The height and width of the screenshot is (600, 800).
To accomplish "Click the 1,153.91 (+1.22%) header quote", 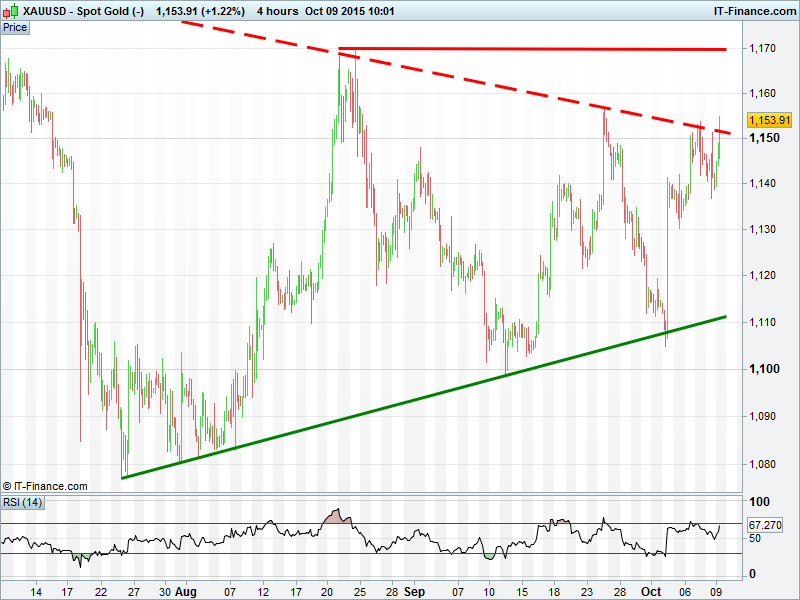I will [200, 11].
